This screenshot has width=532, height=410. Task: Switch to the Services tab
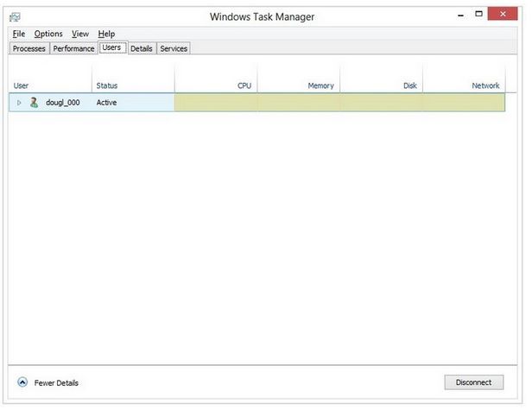(x=174, y=48)
